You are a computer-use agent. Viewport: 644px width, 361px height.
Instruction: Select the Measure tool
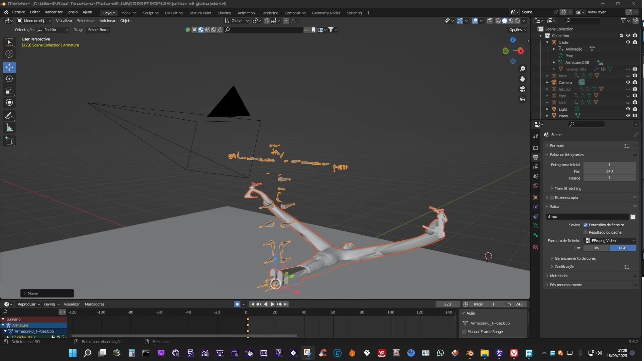[9, 128]
